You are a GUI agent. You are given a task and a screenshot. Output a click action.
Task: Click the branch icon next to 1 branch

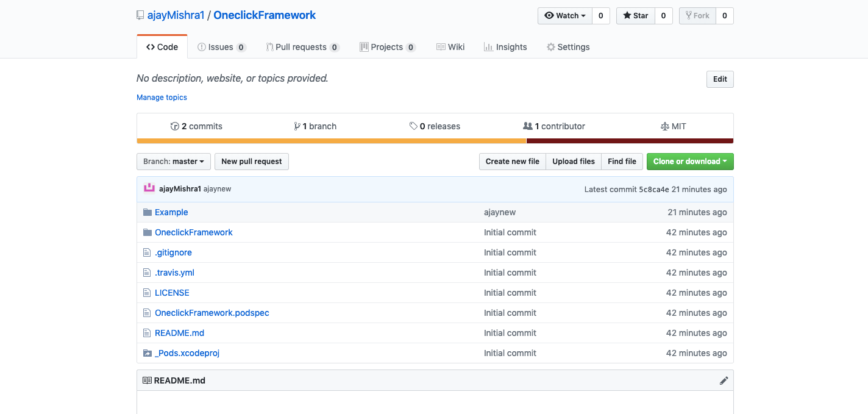(297, 126)
